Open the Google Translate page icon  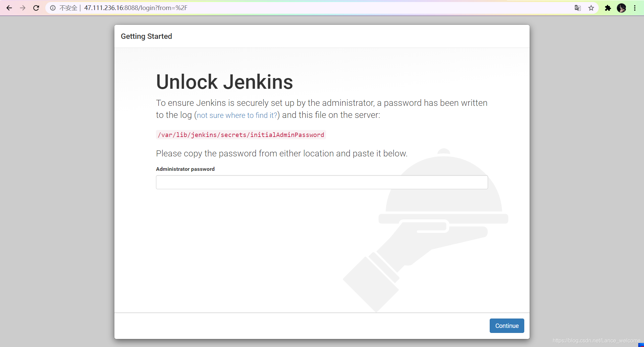tap(578, 8)
